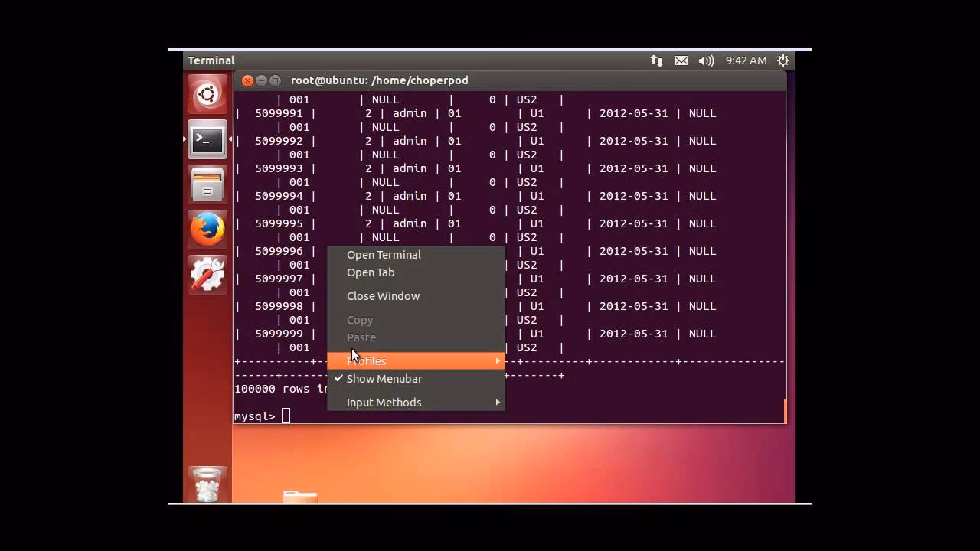Open the Files manager from the launcher

[x=207, y=184]
